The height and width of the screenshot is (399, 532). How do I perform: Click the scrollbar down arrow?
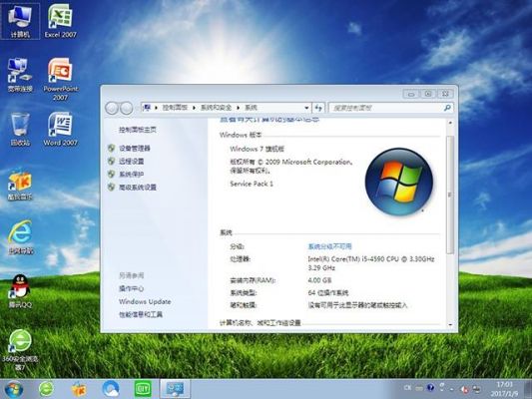click(x=450, y=325)
